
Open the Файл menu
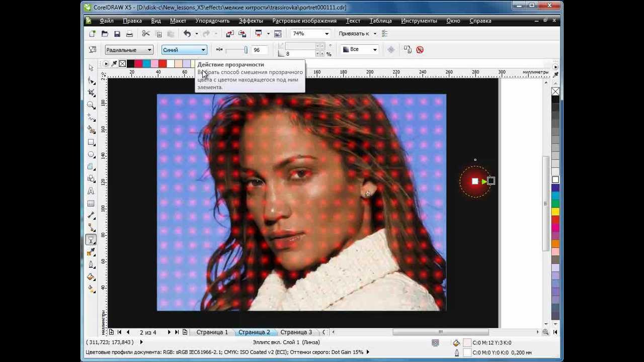(106, 21)
